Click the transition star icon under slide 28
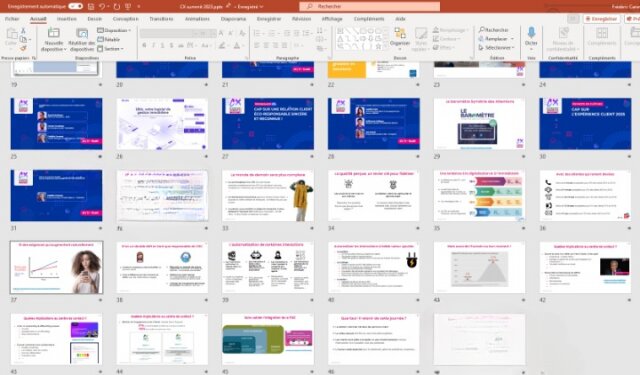Image resolution: width=640 pixels, height=375 pixels. 417,156
